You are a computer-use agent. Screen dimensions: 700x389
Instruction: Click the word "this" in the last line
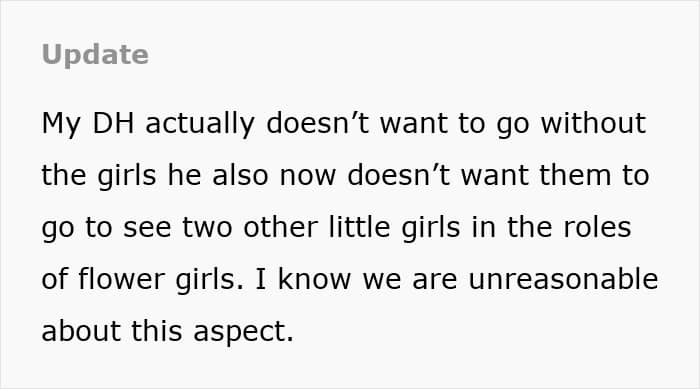click(157, 330)
